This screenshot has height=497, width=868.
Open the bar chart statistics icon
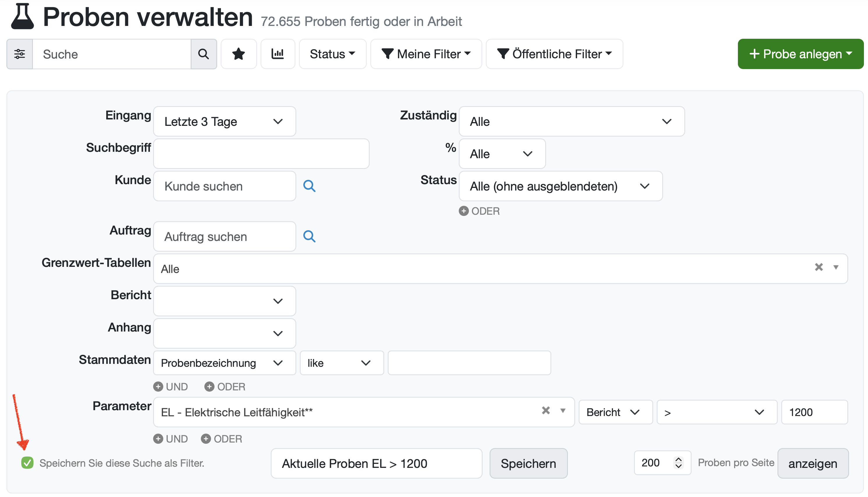coord(278,54)
